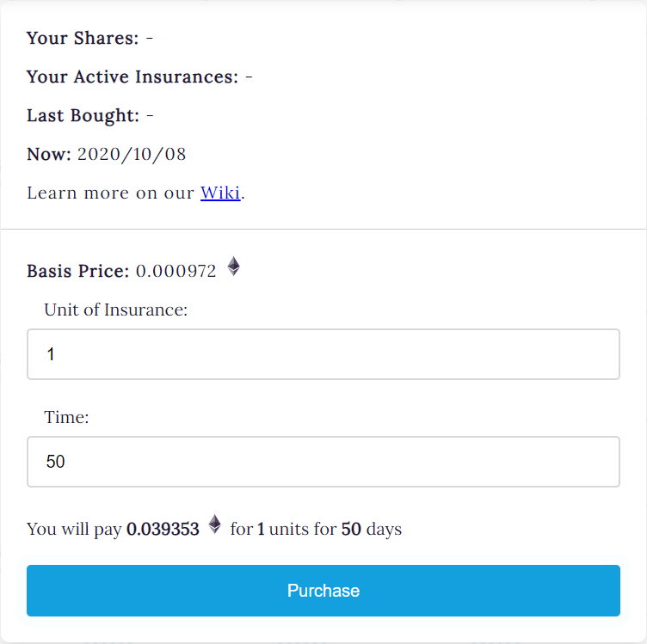
Task: Focus the Unit of Insurance input field
Action: pos(323,354)
